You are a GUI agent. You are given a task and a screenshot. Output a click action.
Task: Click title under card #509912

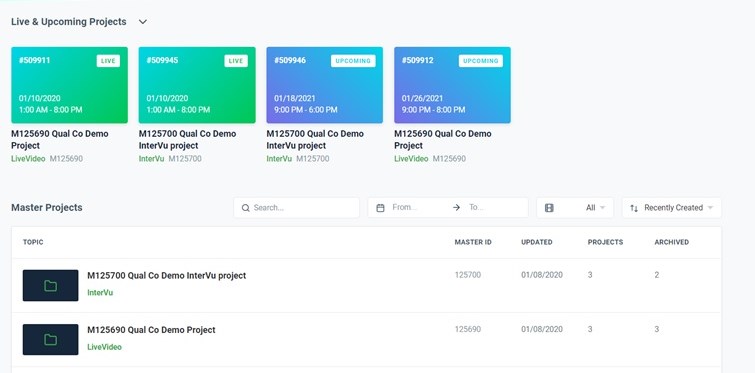point(443,140)
